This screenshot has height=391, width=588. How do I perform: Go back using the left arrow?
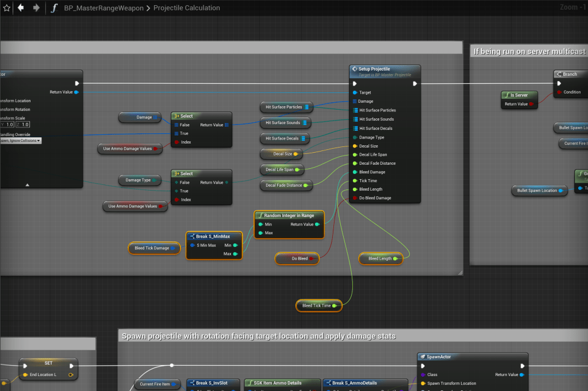point(21,8)
